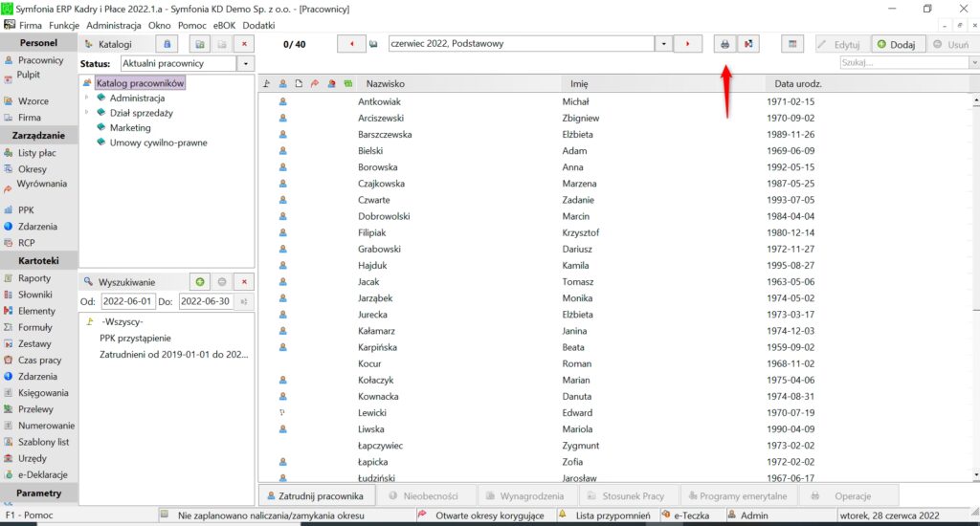
Task: Go to next period with right arrow
Action: click(x=687, y=44)
